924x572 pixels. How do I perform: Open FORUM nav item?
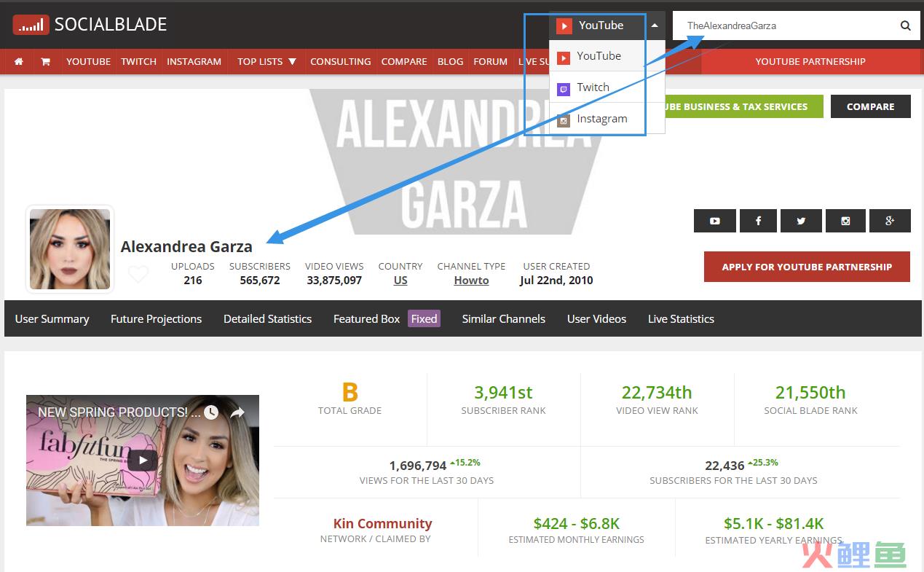point(490,61)
